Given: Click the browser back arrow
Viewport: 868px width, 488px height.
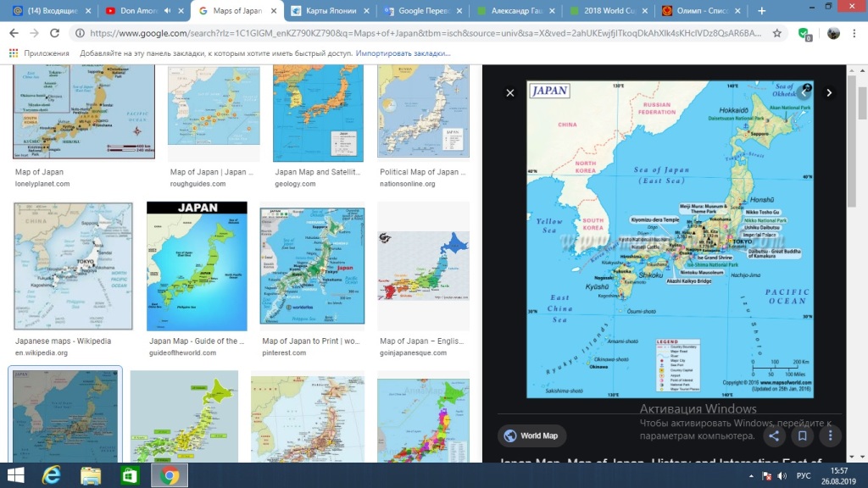Looking at the screenshot, I should [x=14, y=33].
